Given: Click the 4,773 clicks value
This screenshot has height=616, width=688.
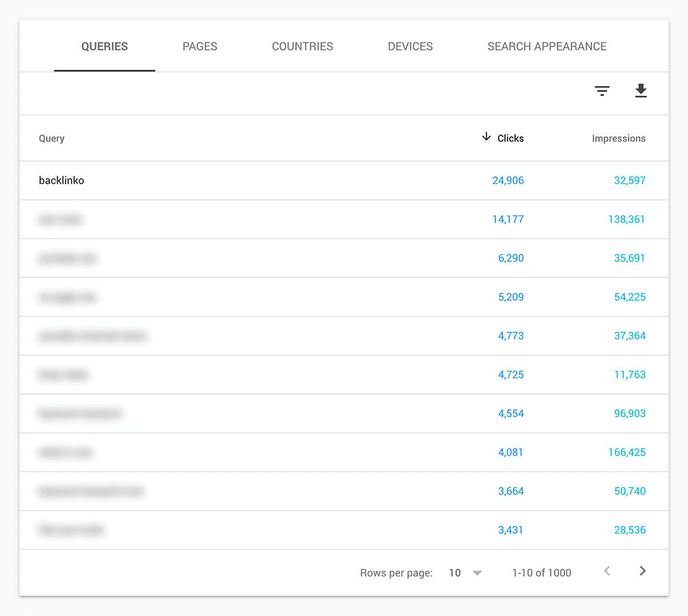Looking at the screenshot, I should tap(511, 336).
